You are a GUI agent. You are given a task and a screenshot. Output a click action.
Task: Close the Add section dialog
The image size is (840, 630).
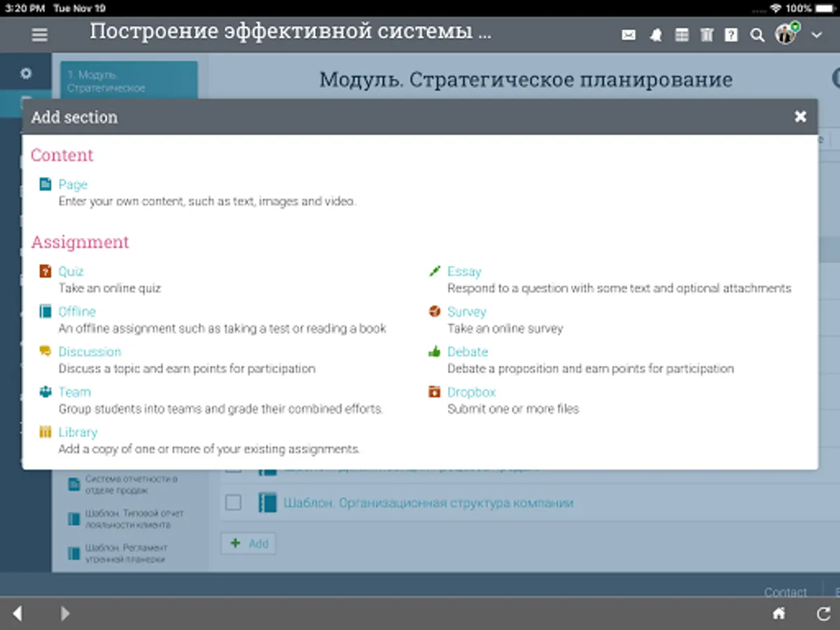pyautogui.click(x=801, y=117)
